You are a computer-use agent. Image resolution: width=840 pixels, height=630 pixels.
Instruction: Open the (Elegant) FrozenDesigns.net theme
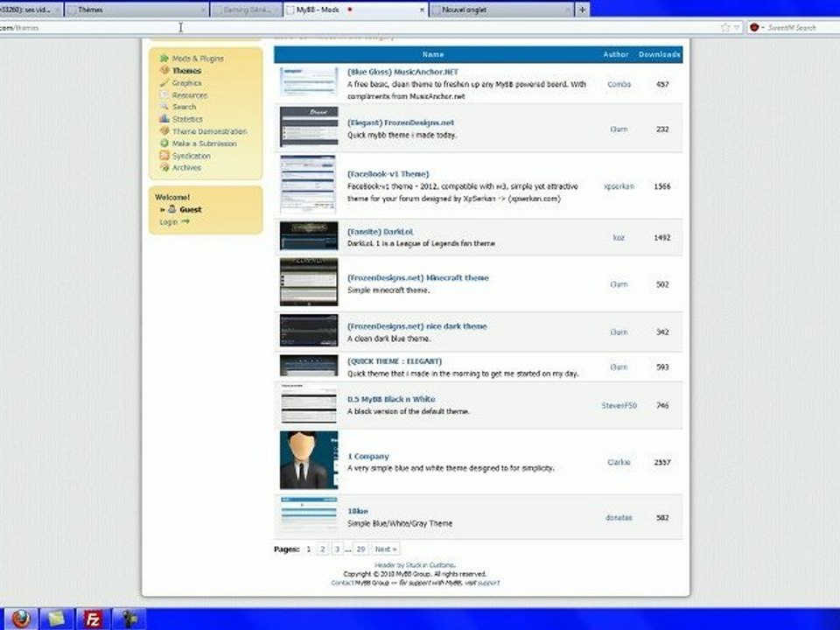click(401, 122)
